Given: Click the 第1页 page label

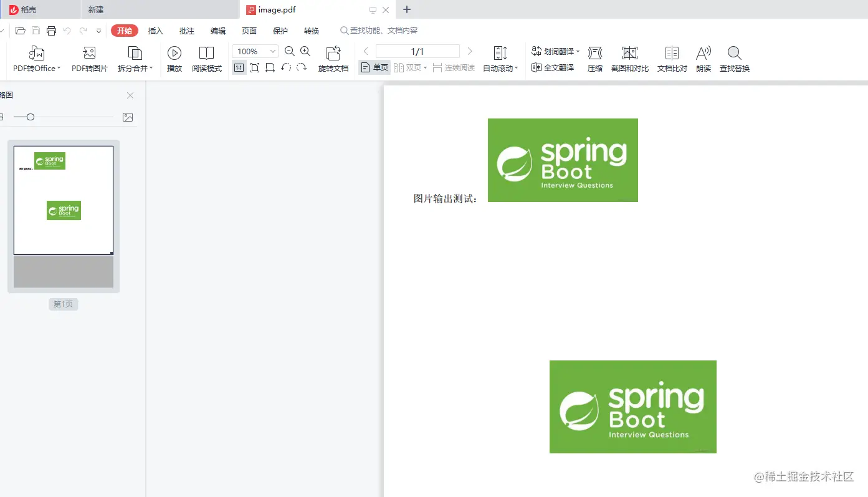Looking at the screenshot, I should point(64,304).
